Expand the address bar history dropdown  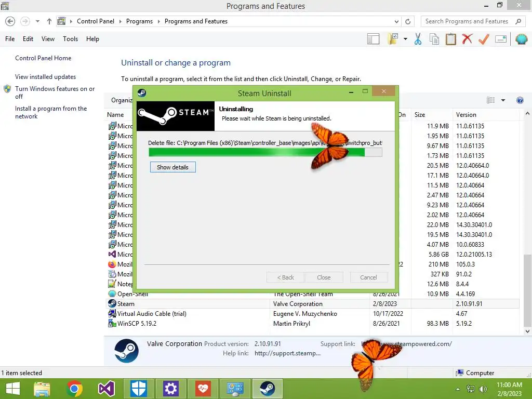pos(396,21)
